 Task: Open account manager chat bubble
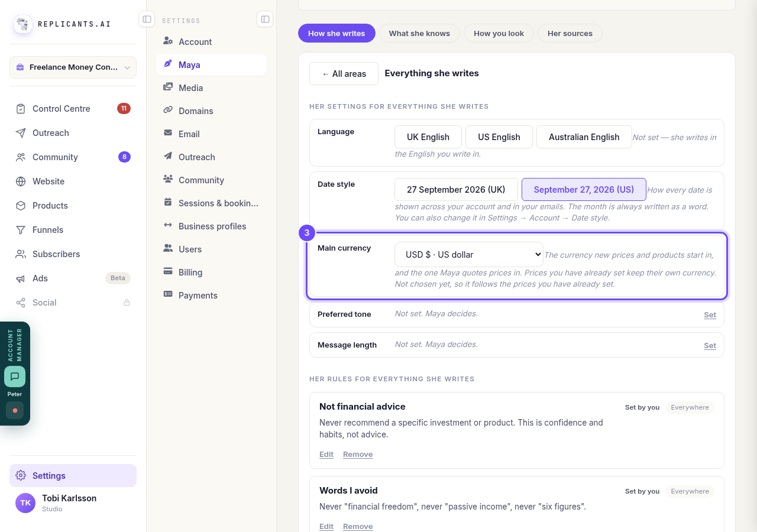tap(15, 377)
